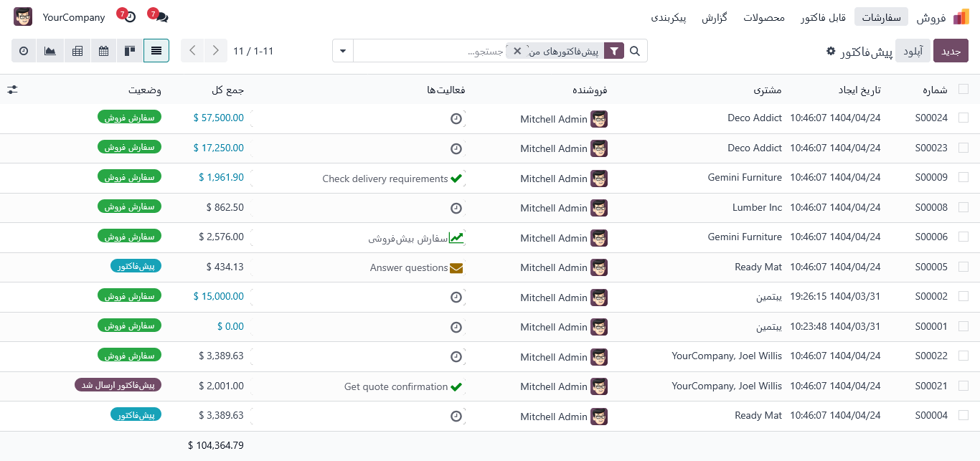Screen dimensions: 980x461
Task: Click the جدید button
Action: tap(951, 51)
